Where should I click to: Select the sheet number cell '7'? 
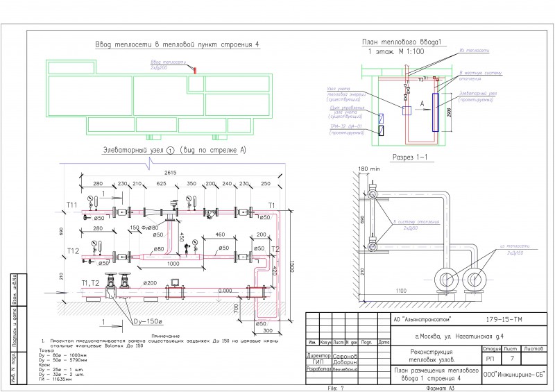point(512,359)
